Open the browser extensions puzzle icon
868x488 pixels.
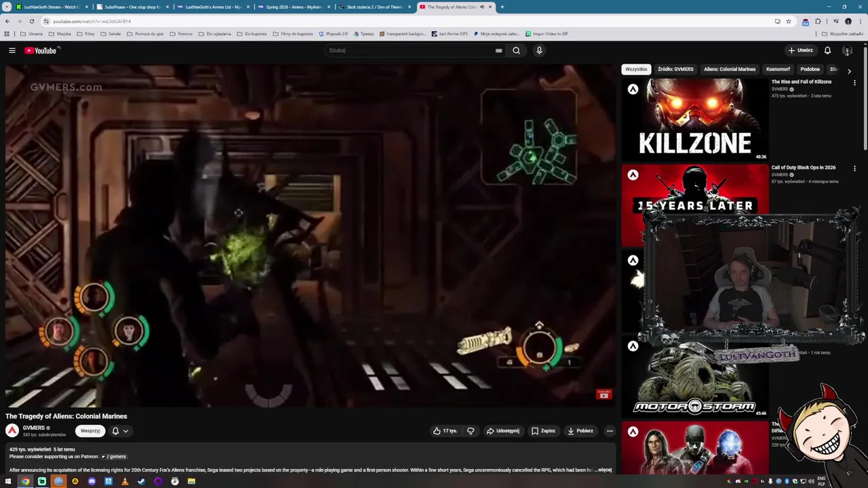(818, 21)
